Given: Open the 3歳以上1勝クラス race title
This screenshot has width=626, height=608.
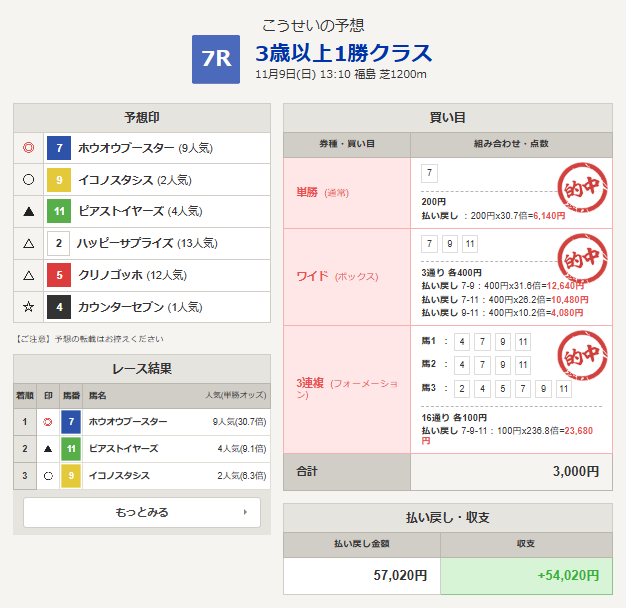Looking at the screenshot, I should 343,53.
